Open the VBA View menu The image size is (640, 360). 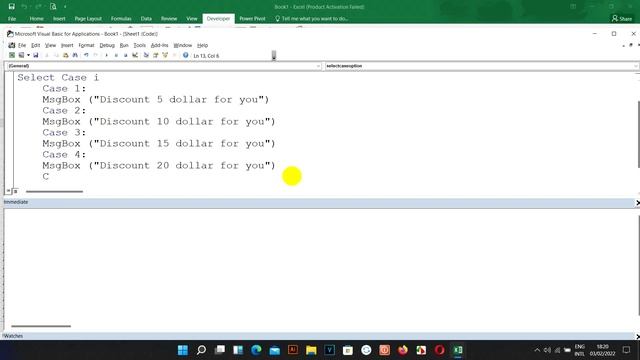pyautogui.click(x=50, y=45)
